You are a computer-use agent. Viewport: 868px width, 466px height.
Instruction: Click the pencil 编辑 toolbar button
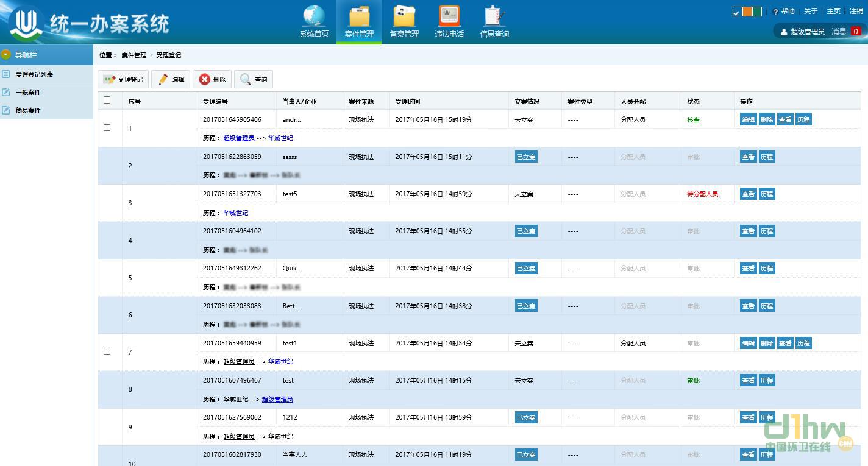tap(171, 79)
